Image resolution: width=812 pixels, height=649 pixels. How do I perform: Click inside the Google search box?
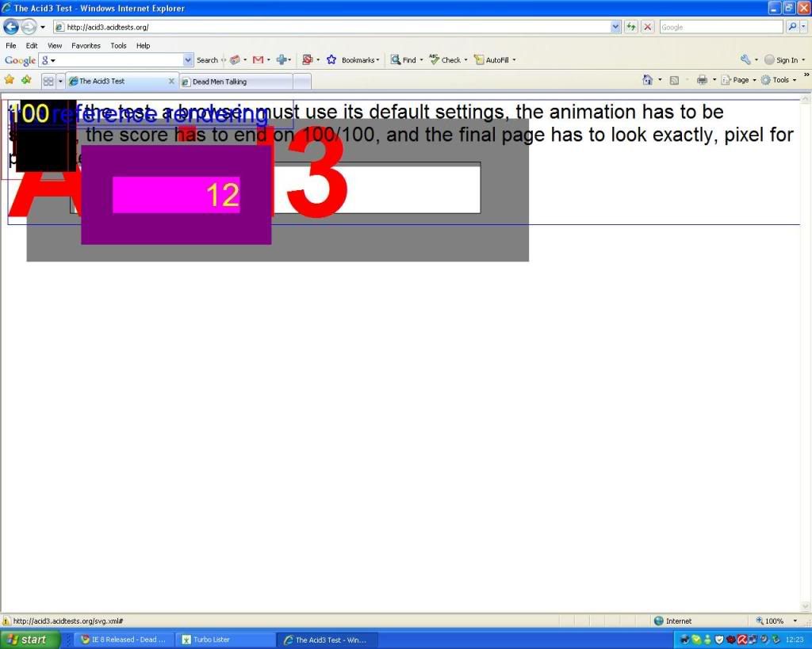tap(720, 27)
